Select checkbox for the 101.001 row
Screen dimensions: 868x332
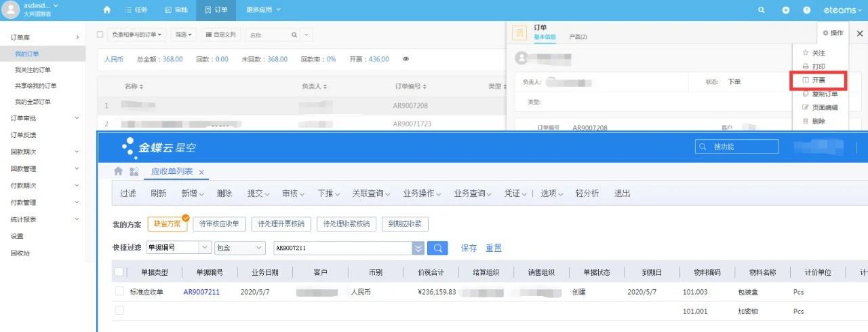pos(119,310)
